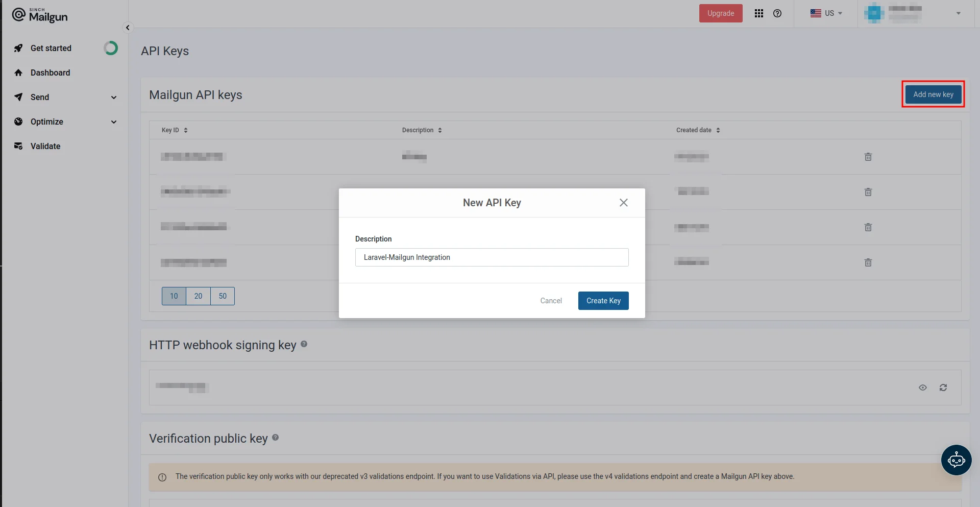
Task: Open the chatbot assistant bubble
Action: (957, 460)
